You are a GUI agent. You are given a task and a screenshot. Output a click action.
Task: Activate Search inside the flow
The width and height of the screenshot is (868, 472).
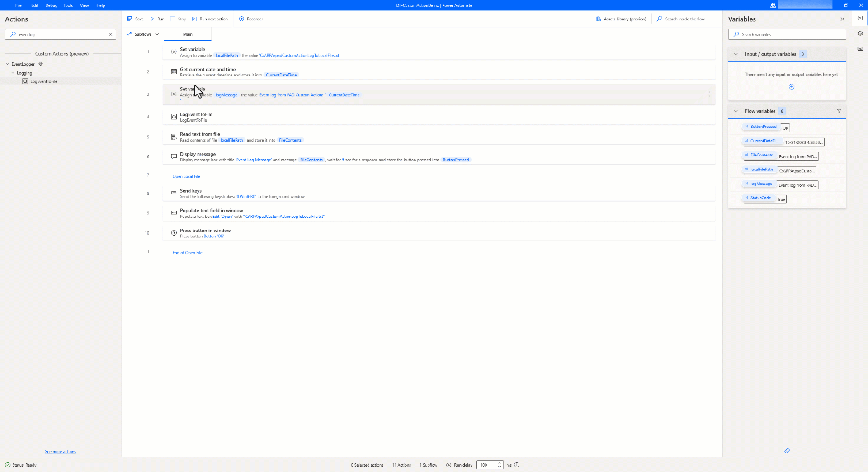point(682,19)
